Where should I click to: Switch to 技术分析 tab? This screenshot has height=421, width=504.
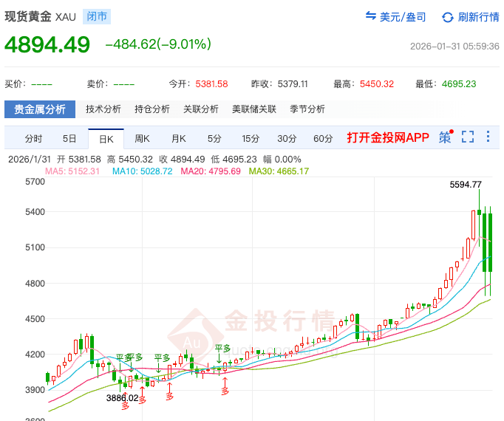click(x=103, y=109)
